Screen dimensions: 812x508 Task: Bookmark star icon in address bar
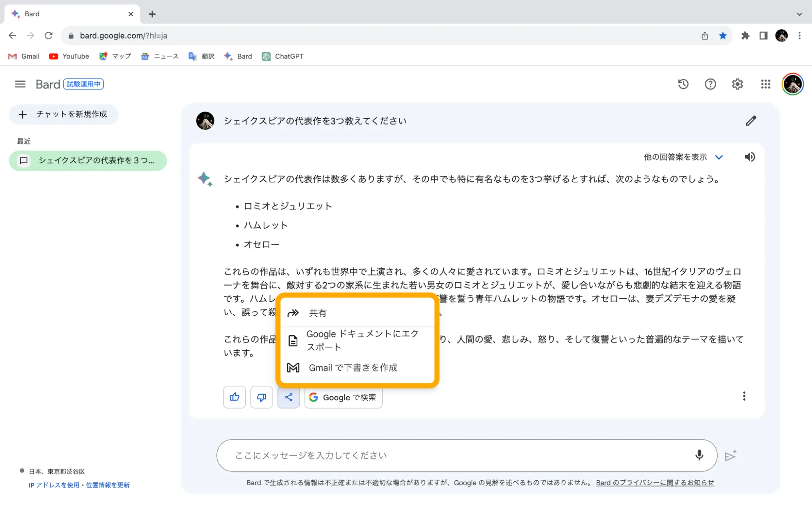723,36
